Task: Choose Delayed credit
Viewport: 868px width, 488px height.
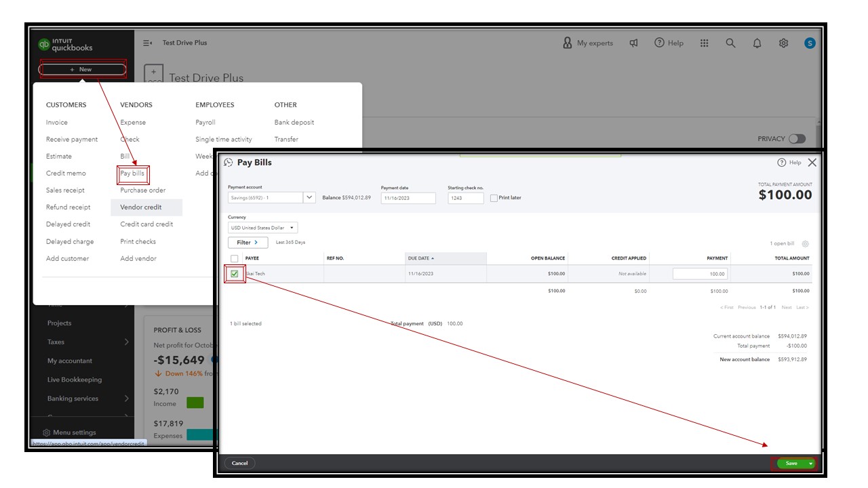Action: coord(68,224)
